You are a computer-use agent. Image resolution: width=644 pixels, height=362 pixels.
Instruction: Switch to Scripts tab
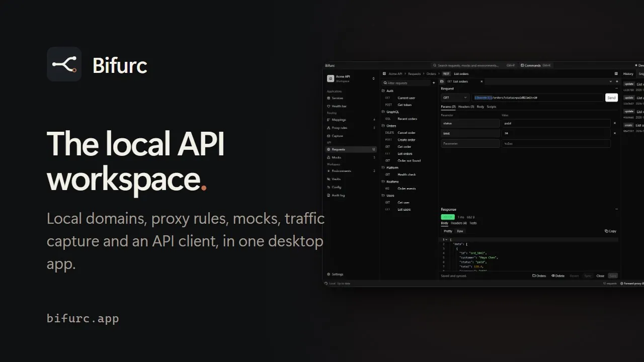point(492,107)
